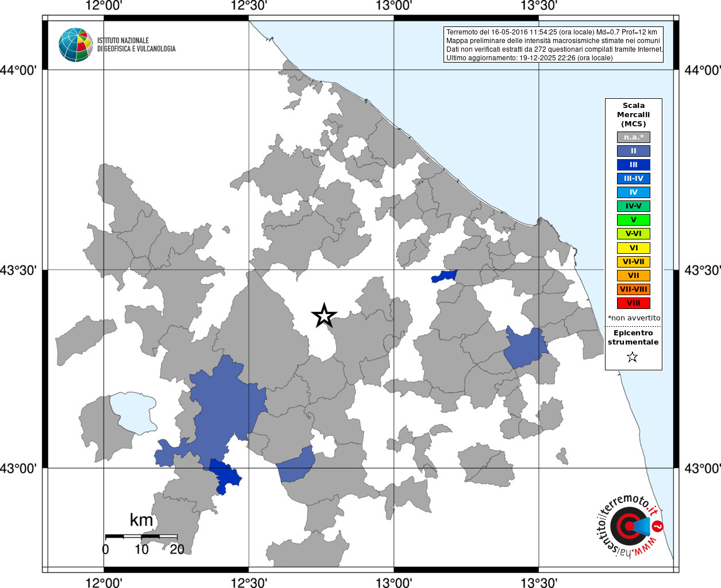Click the *non avvertito legend note
This screenshot has width=721, height=588.
coord(634,318)
